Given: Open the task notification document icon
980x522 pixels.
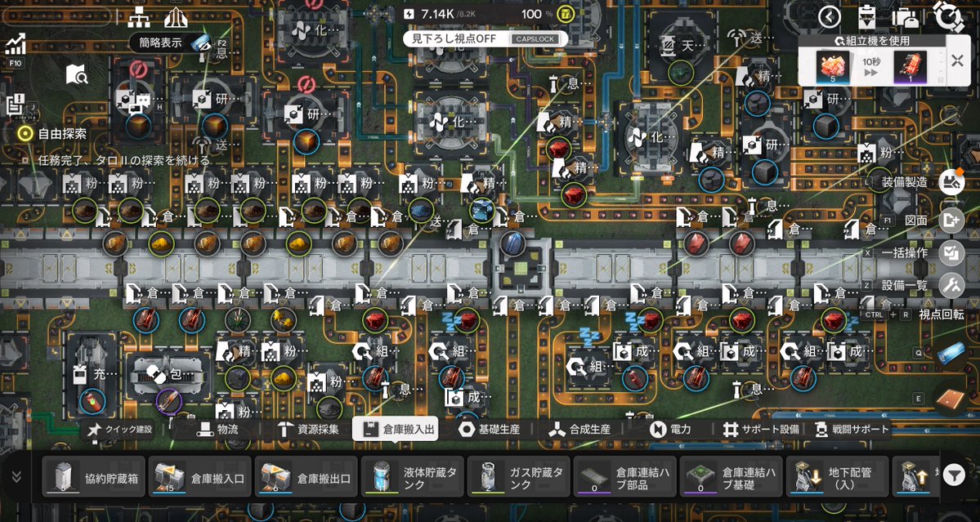Looking at the screenshot, I should click(15, 105).
